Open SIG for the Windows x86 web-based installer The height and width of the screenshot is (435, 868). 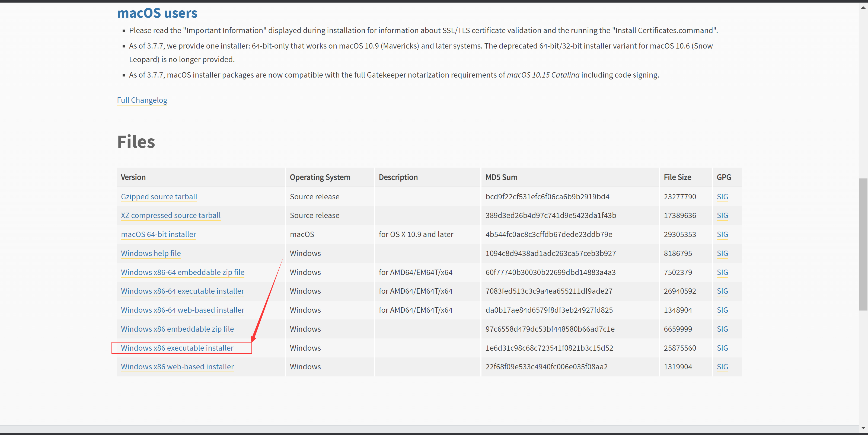(x=722, y=367)
